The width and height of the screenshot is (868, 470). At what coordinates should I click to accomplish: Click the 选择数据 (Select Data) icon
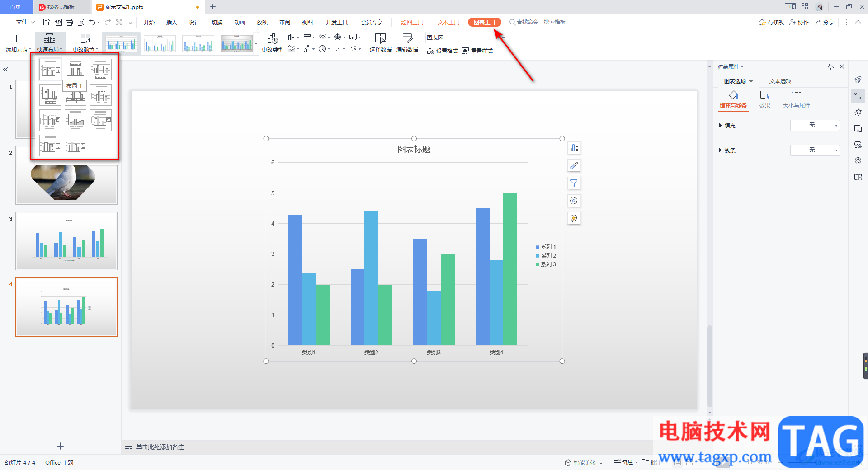(380, 38)
